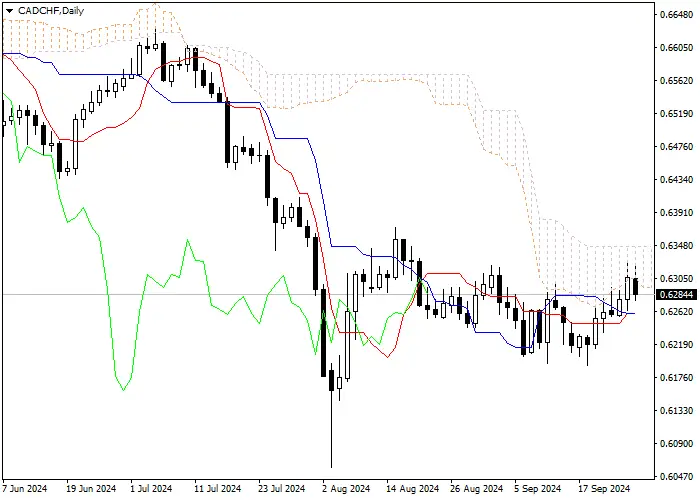Select price level 0.65190 on the scale
The image size is (700, 500).
tap(677, 114)
